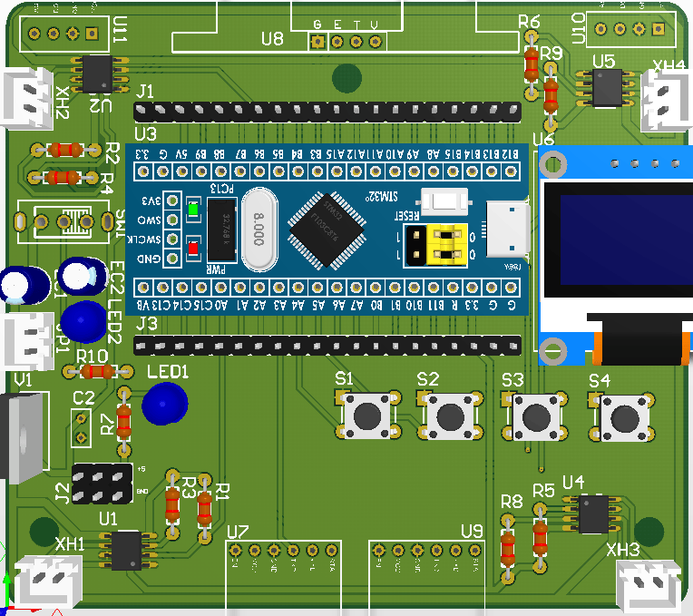Screen dimensions: 693x616
Task: Click the blue OLED display screen
Action: coord(626,240)
